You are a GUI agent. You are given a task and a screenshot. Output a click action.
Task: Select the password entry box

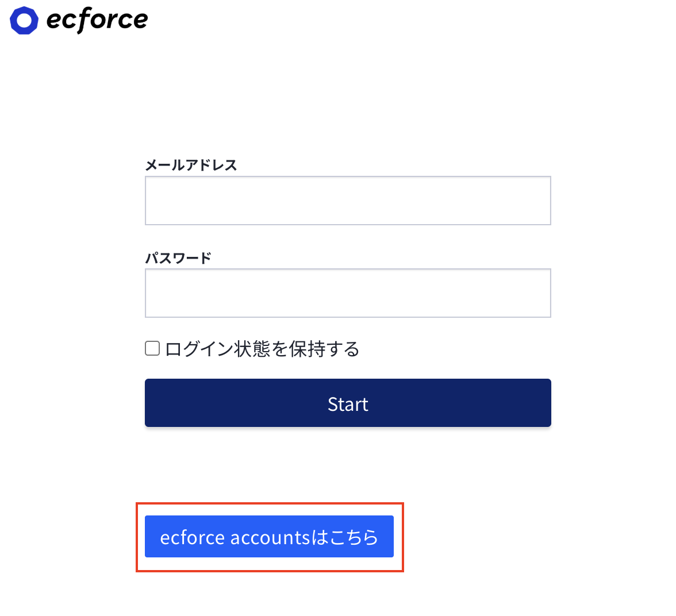click(347, 292)
